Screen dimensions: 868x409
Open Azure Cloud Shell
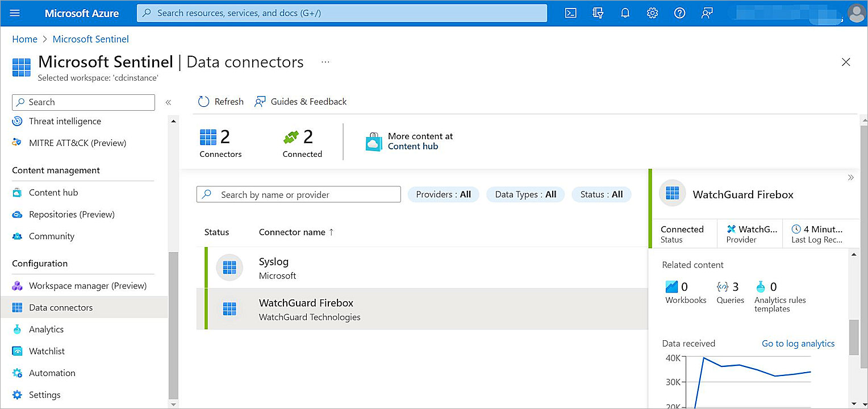pos(570,12)
